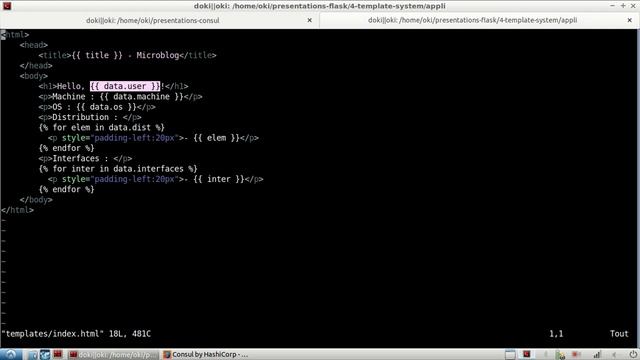Click the power button icon in the tray
Viewport: 640px width, 360px height.
pos(633,355)
